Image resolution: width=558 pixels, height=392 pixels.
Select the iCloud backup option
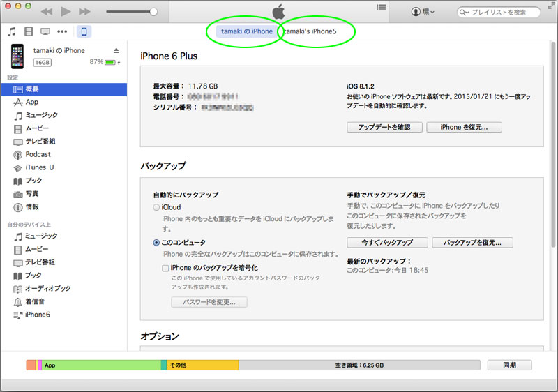157,207
